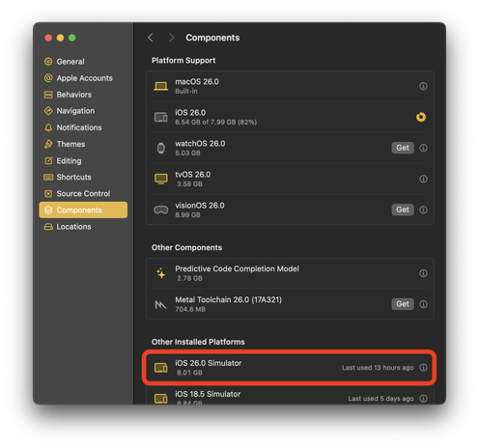
Task: Select the iOS 18.5 Simulator row
Action: click(290, 394)
